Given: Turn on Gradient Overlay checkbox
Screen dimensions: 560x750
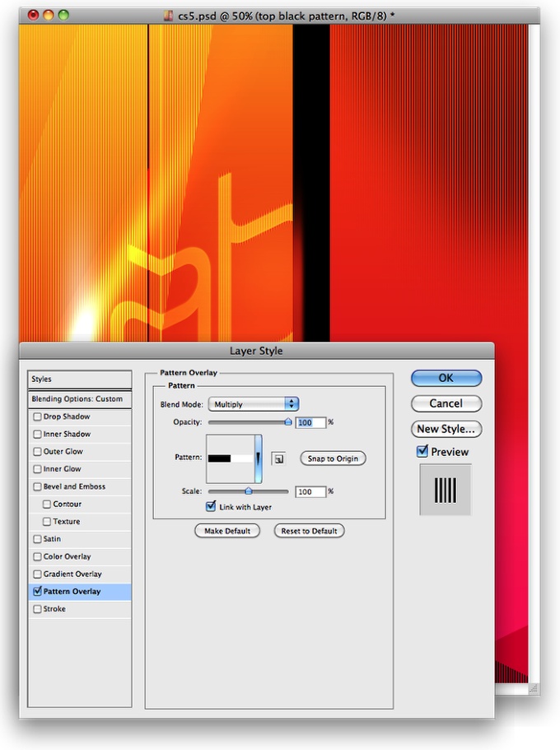Looking at the screenshot, I should pyautogui.click(x=37, y=574).
